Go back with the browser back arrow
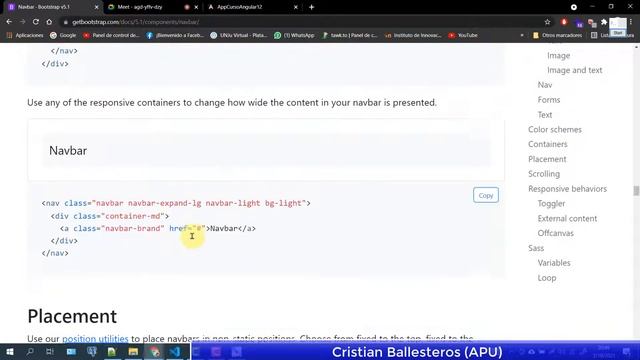 click(9, 22)
